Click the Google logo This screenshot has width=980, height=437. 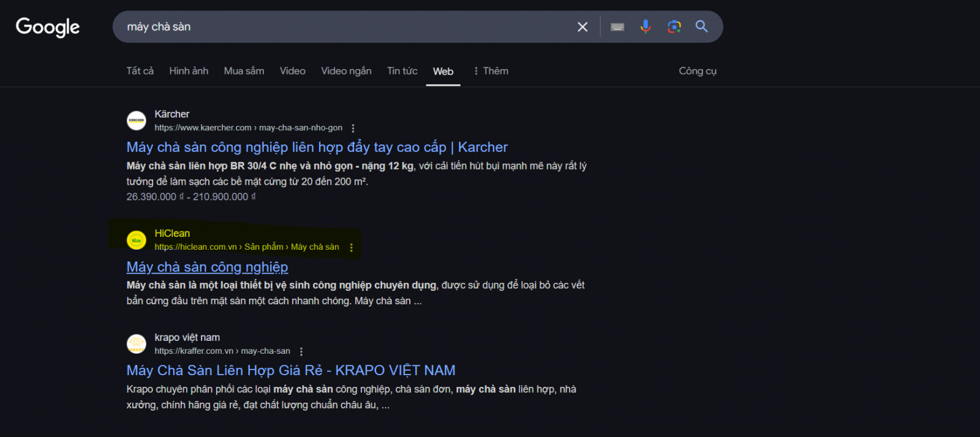pyautogui.click(x=48, y=27)
